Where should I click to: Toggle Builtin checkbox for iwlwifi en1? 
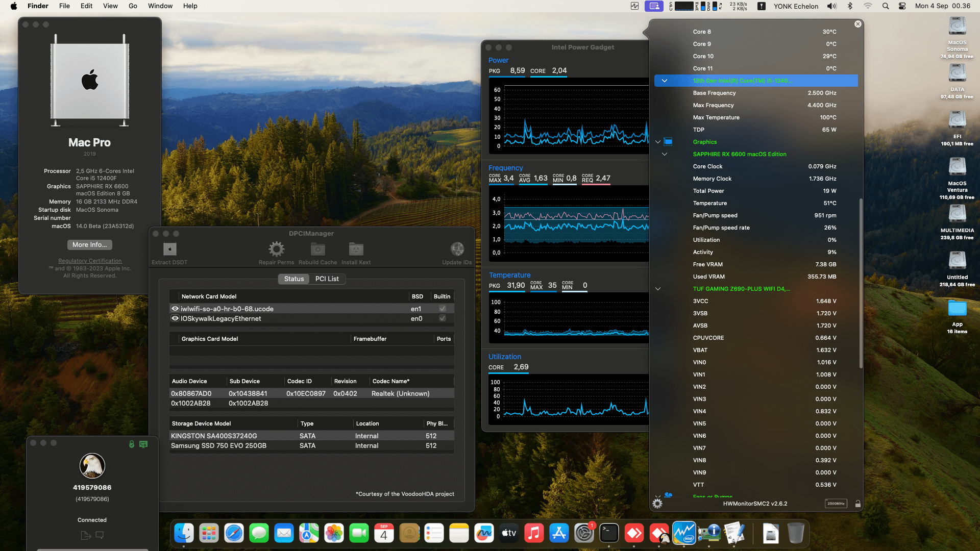pos(442,309)
